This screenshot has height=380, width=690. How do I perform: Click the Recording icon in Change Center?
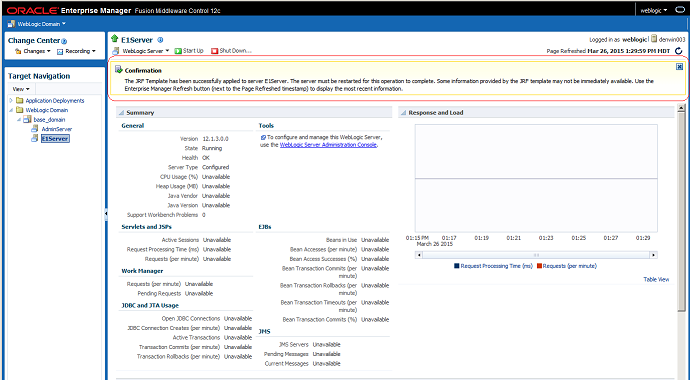click(60, 51)
